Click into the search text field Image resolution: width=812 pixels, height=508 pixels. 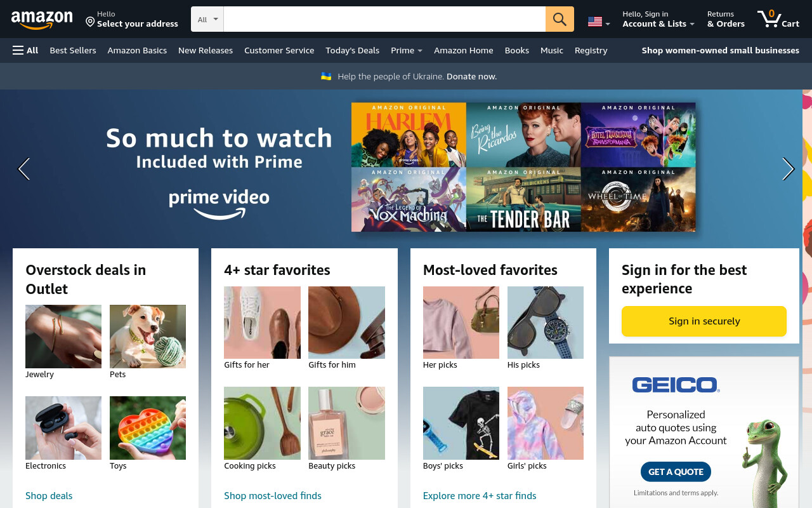(384, 19)
